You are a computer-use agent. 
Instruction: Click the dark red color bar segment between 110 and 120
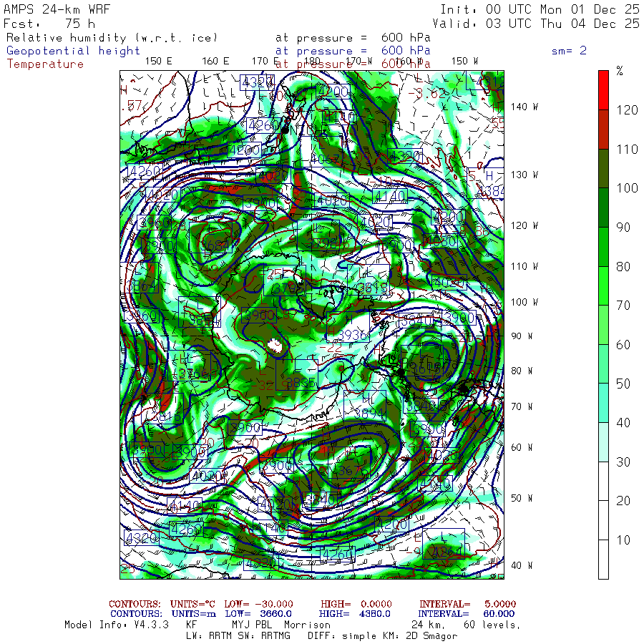click(x=603, y=130)
